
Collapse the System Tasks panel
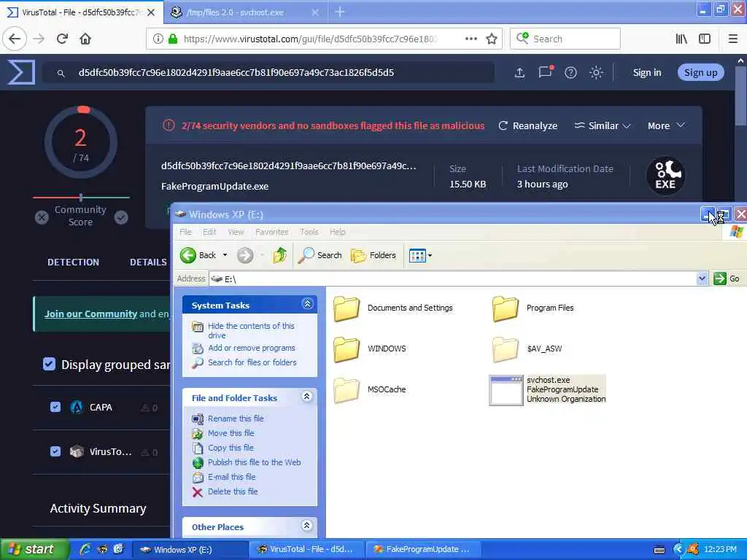307,304
